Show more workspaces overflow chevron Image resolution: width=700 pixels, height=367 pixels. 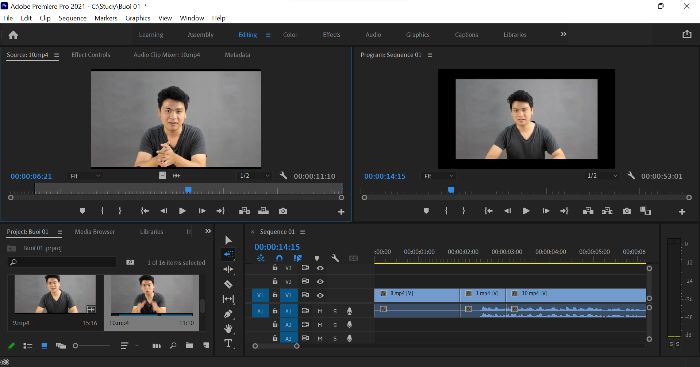pyautogui.click(x=563, y=34)
